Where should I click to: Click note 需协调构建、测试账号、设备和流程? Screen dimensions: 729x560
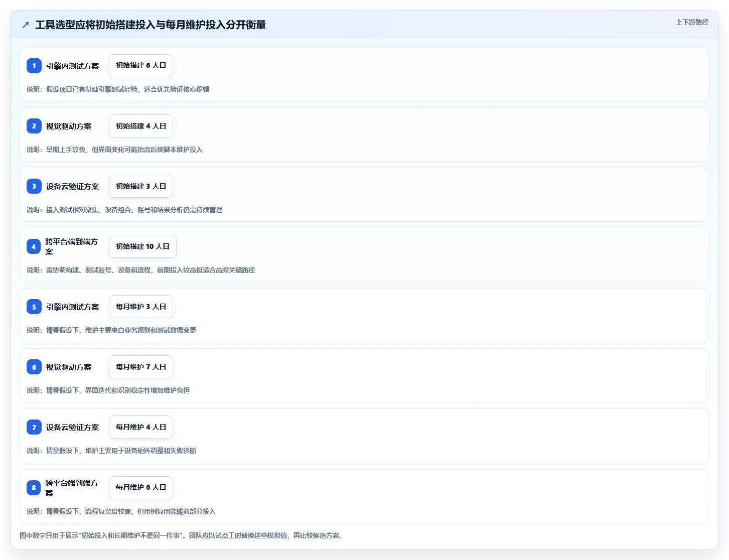pyautogui.click(x=140, y=270)
